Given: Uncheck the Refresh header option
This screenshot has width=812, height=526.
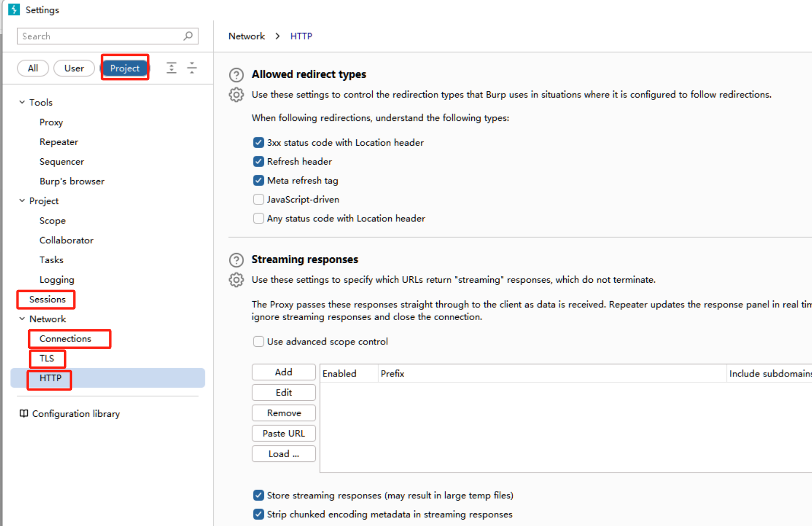Looking at the screenshot, I should pyautogui.click(x=259, y=162).
